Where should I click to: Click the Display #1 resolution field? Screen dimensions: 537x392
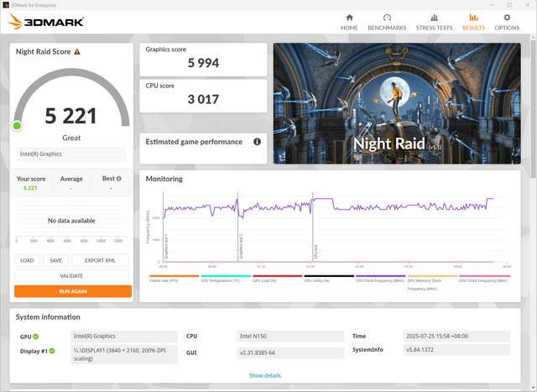coord(124,355)
